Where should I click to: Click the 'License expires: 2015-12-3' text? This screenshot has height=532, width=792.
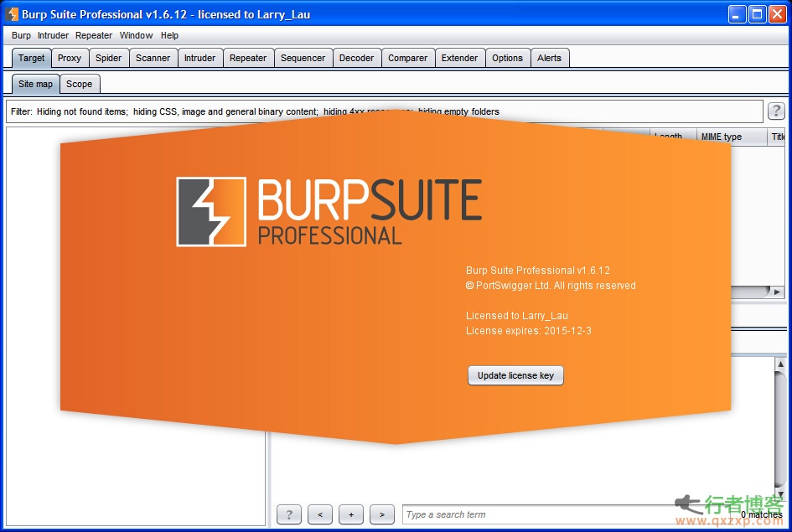[x=528, y=331]
